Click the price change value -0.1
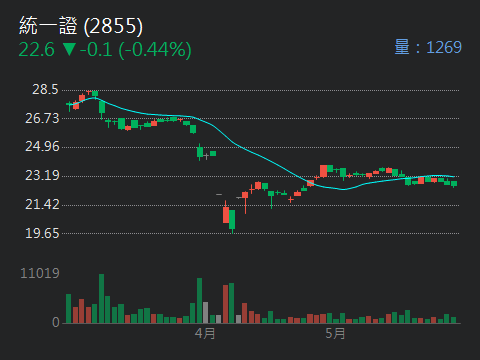The image size is (480, 360). point(96,50)
